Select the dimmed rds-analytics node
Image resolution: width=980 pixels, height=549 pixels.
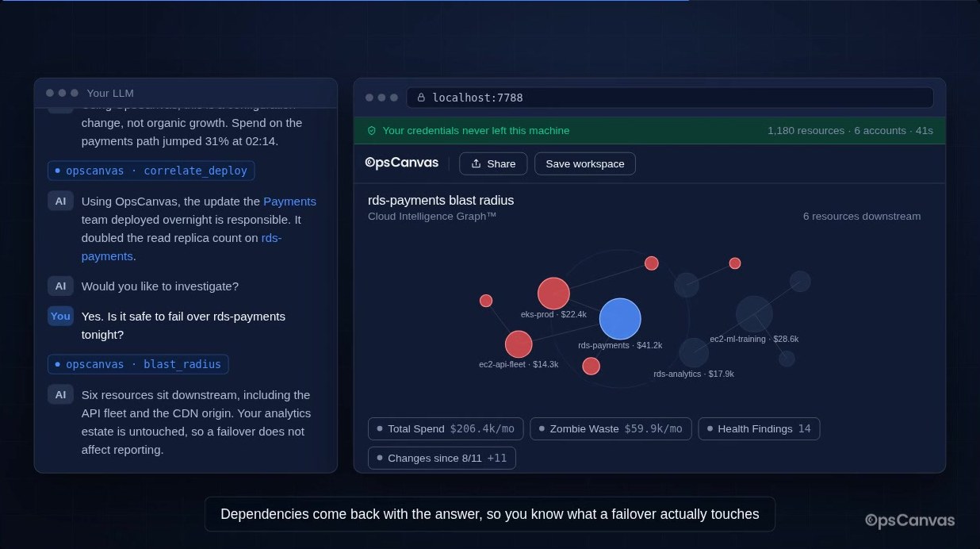(x=694, y=352)
